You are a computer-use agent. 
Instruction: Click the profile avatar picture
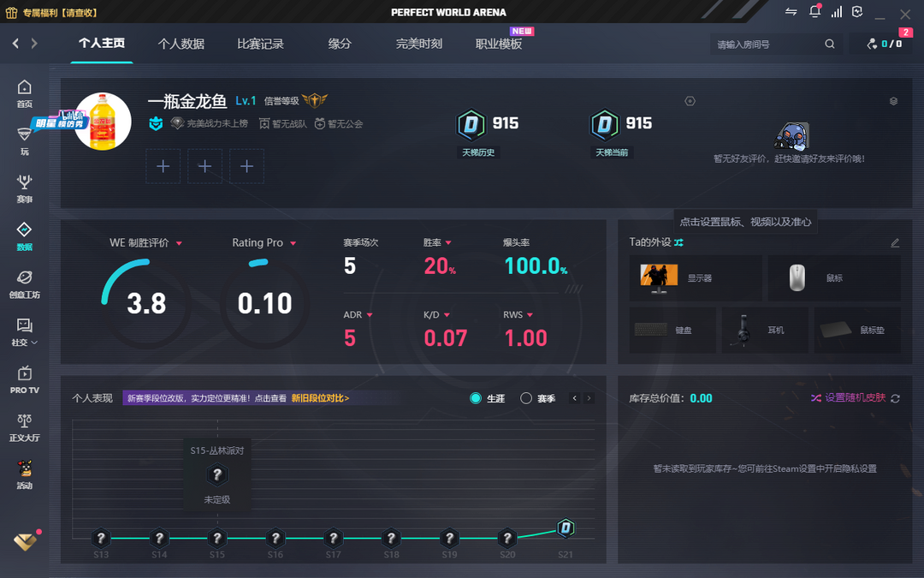(x=104, y=122)
